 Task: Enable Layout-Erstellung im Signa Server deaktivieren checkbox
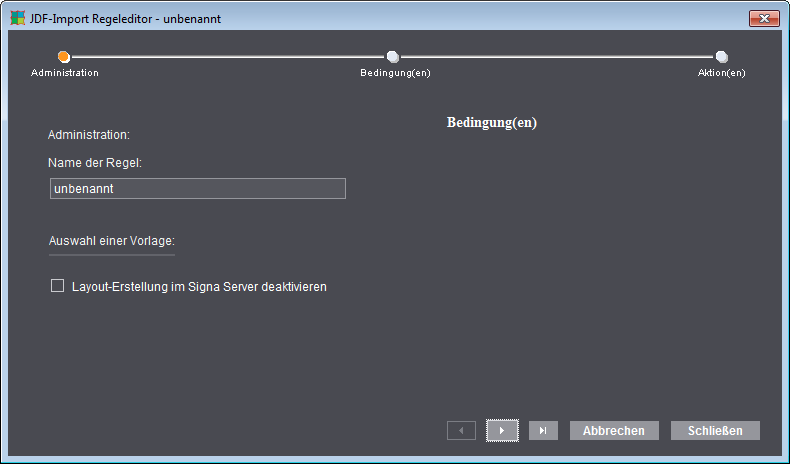(57, 286)
